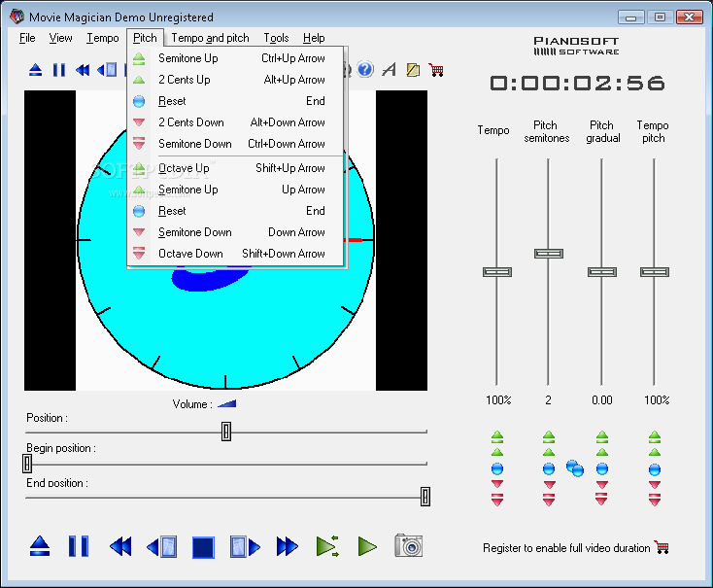Step one frame forward

pyautogui.click(x=245, y=547)
